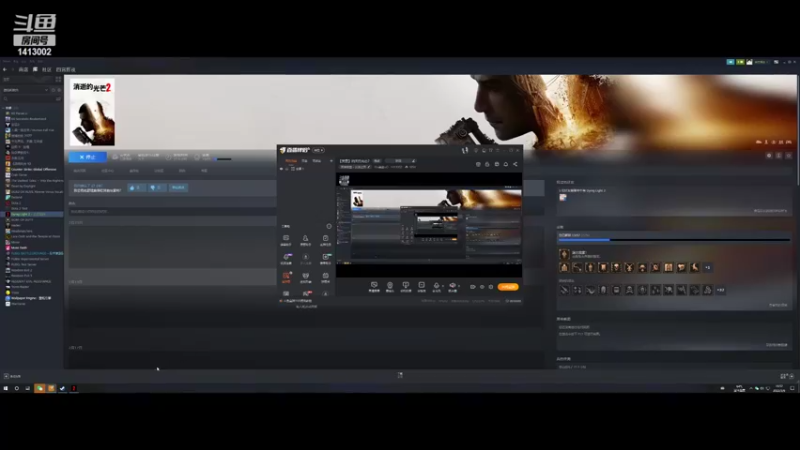Click the library grid view icon
Image resolution: width=800 pixels, height=450 pixels.
point(58,80)
